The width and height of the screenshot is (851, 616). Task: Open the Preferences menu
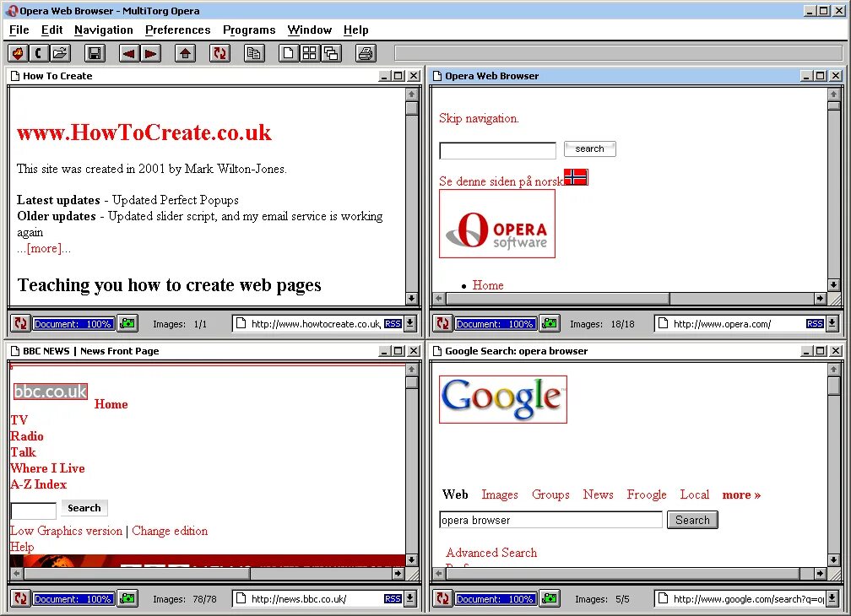pos(177,30)
